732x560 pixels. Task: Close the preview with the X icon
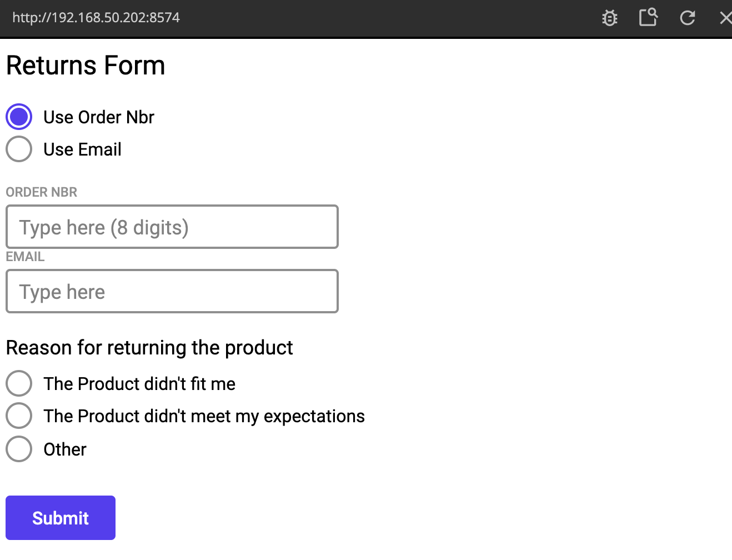(x=725, y=18)
